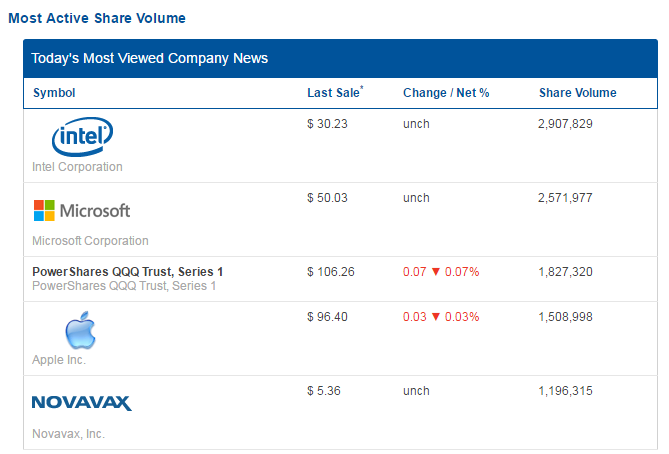
Task: Open gray PowerShares QQQ Trust, Series 1 subtitle
Action: (x=124, y=286)
